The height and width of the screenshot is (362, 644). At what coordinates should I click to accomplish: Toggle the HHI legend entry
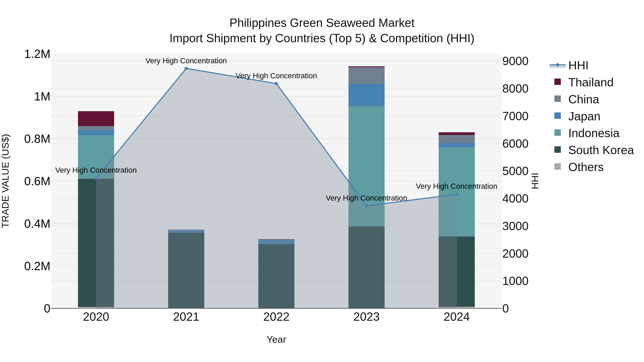569,65
